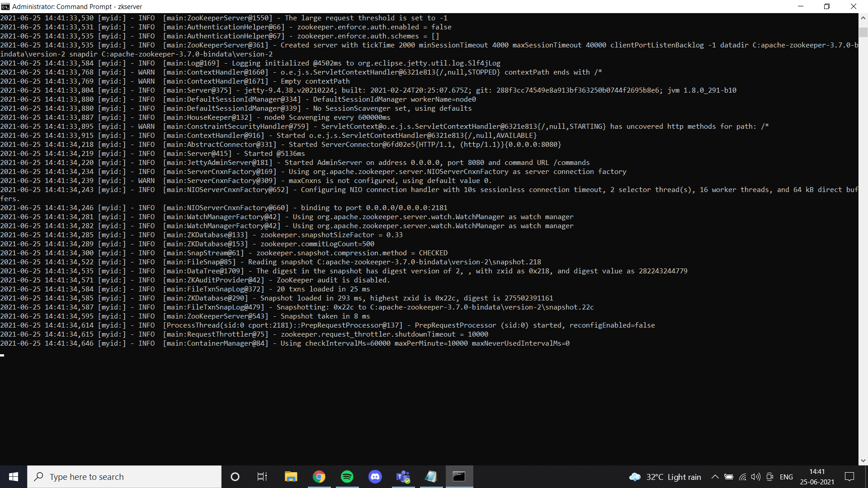Open Google Chrome from taskbar
The width and height of the screenshot is (868, 488).
tap(319, 476)
